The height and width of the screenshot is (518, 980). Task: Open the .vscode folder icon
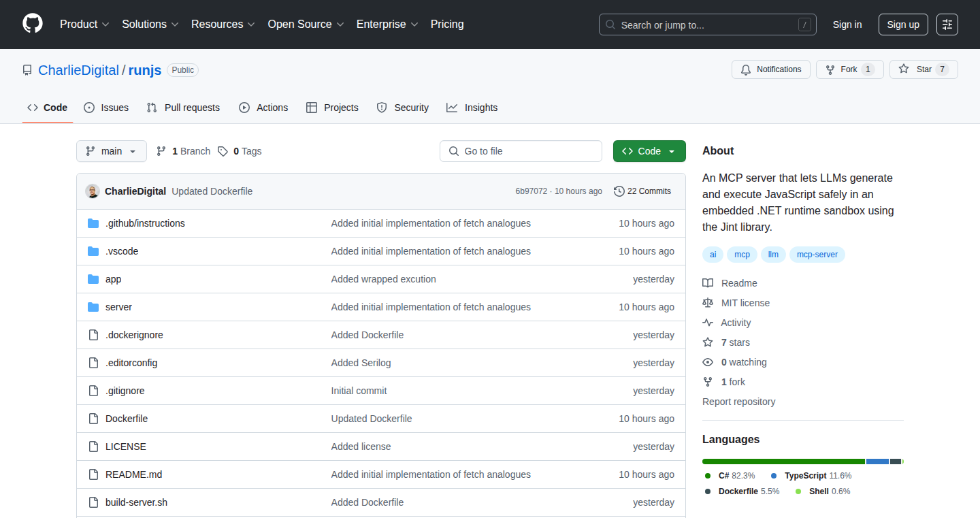(93, 251)
